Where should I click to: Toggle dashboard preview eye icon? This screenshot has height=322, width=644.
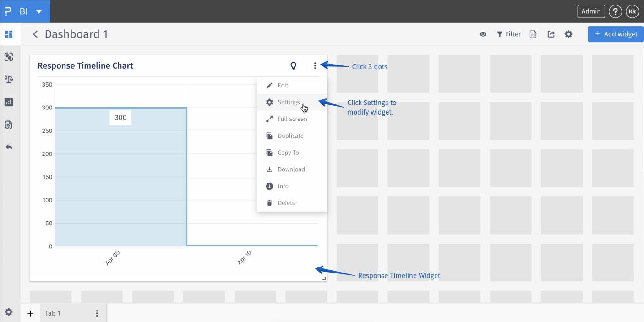tap(483, 34)
